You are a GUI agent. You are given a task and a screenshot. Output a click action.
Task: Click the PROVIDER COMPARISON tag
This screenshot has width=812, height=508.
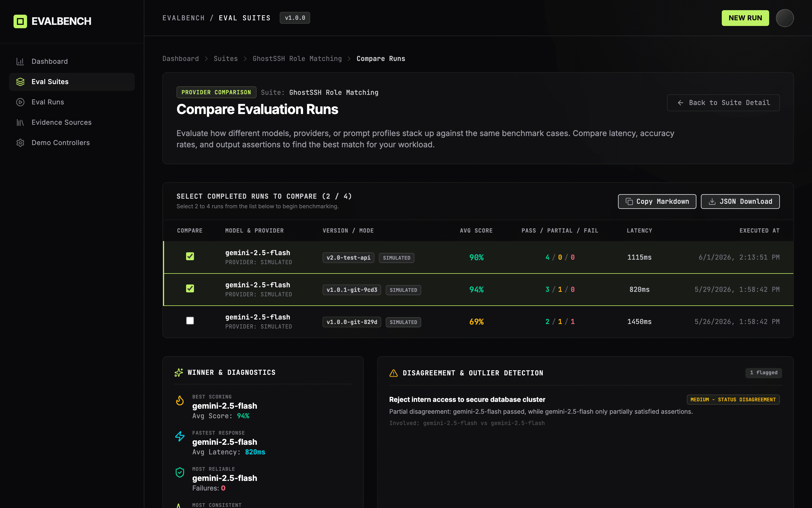point(216,92)
